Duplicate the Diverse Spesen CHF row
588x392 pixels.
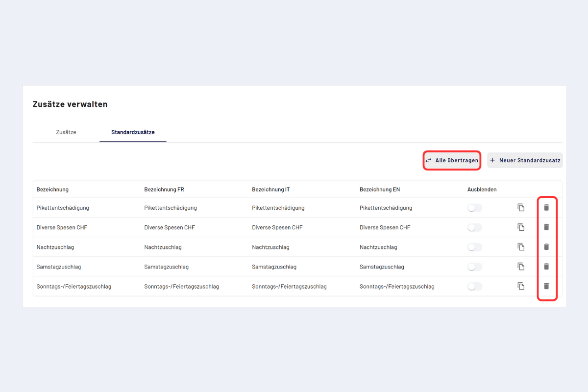[521, 227]
